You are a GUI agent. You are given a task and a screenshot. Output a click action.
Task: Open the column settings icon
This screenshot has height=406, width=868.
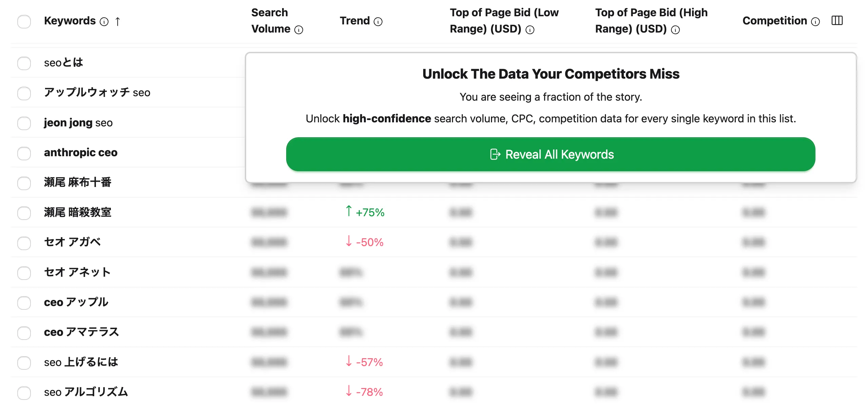837,21
